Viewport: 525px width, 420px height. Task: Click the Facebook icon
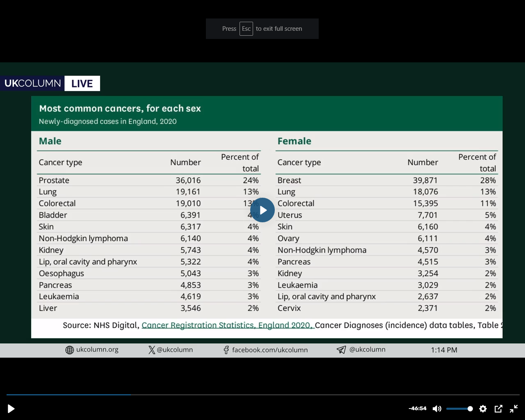(226, 350)
